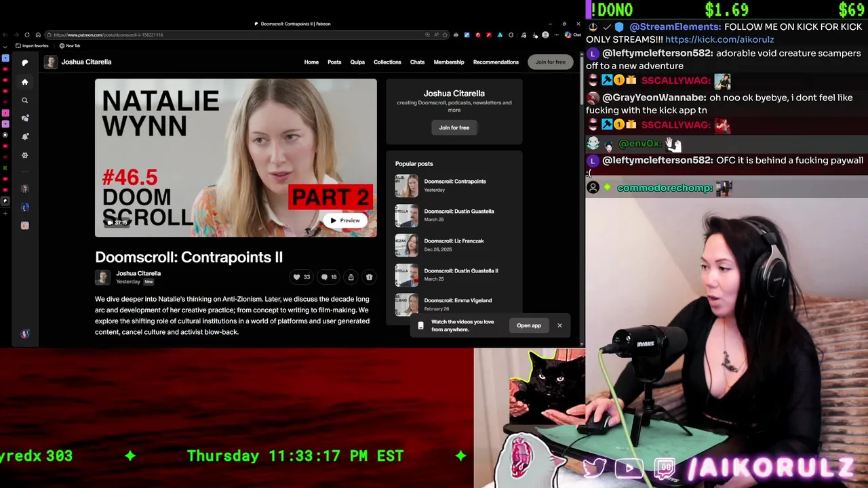Reload the Patreon page
Image resolution: width=868 pixels, height=488 pixels.
[x=27, y=35]
